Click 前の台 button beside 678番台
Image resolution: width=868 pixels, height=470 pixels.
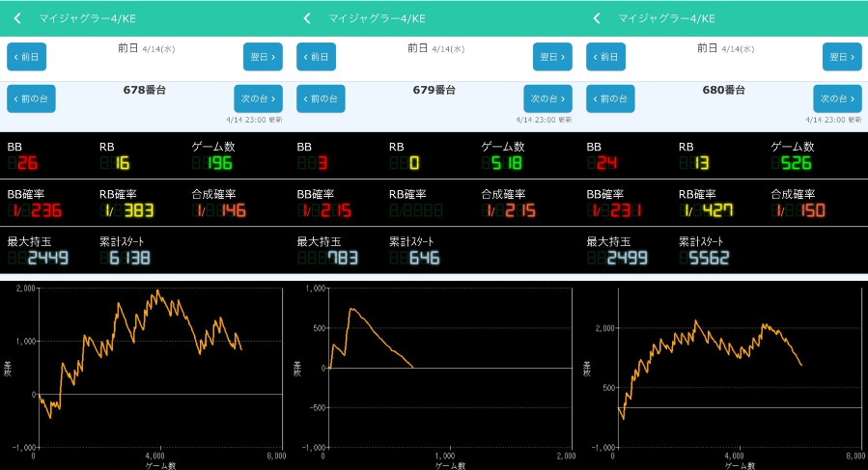pyautogui.click(x=31, y=98)
